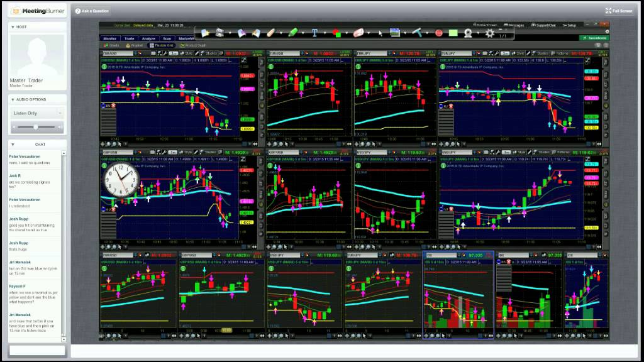Click the host avatar thumbnail

click(x=37, y=55)
